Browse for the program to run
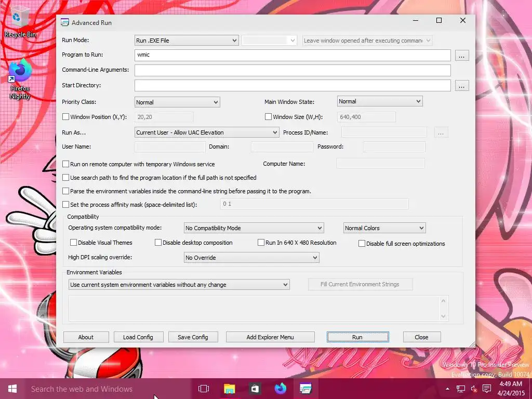The image size is (532, 399). 461,56
